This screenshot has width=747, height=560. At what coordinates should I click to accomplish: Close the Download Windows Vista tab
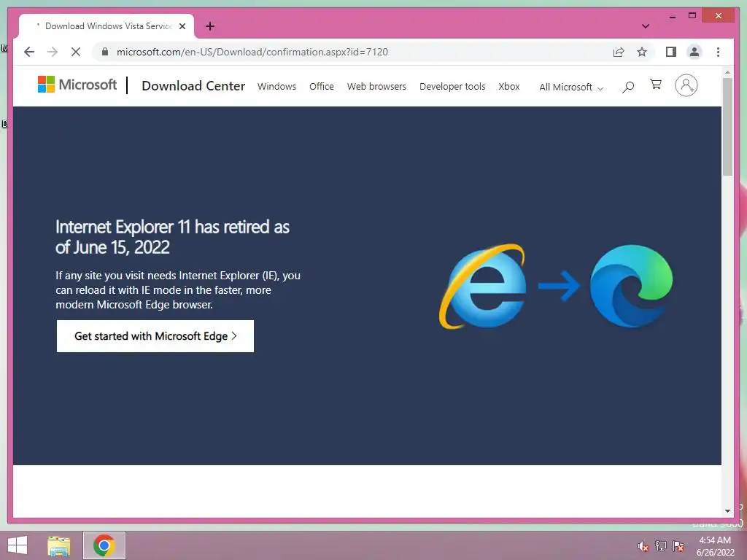pos(182,26)
